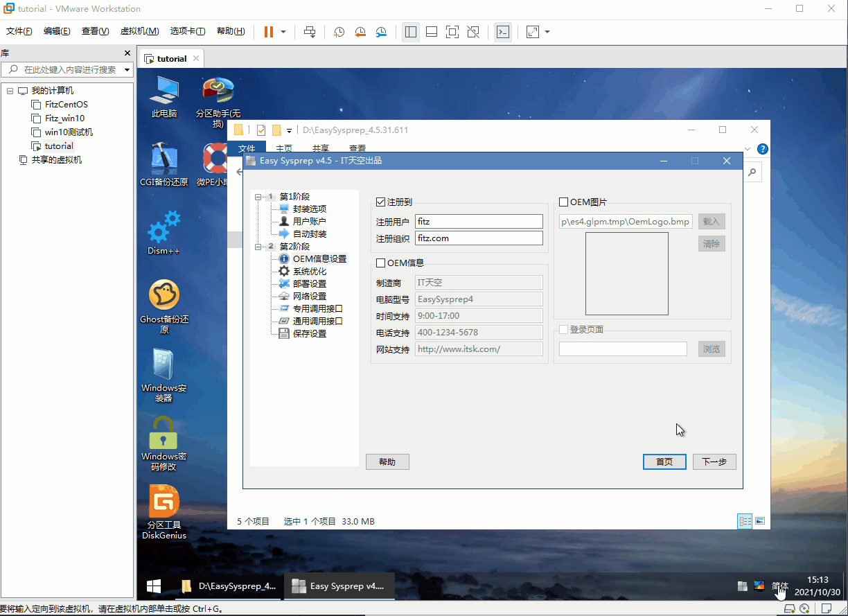Image resolution: width=848 pixels, height=616 pixels.
Task: Open the library search box dropdown arrow
Action: pyautogui.click(x=127, y=70)
